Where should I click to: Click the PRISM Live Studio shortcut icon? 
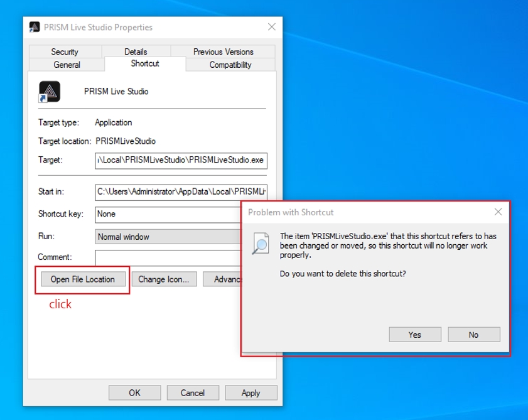click(x=49, y=92)
